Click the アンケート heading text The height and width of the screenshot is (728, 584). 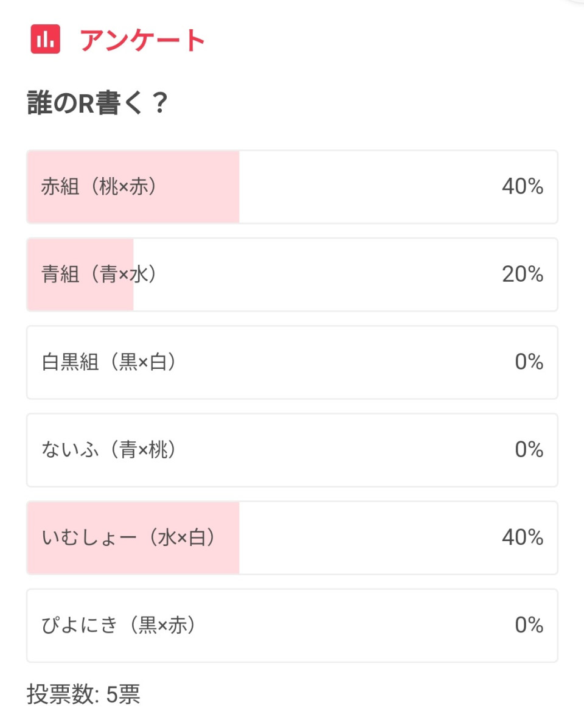point(143,40)
